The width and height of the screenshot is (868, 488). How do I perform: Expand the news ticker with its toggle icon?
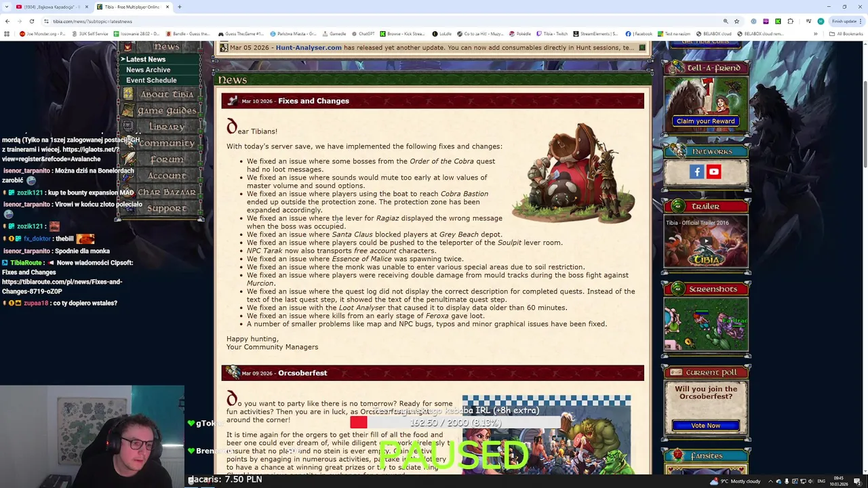pyautogui.click(x=642, y=47)
